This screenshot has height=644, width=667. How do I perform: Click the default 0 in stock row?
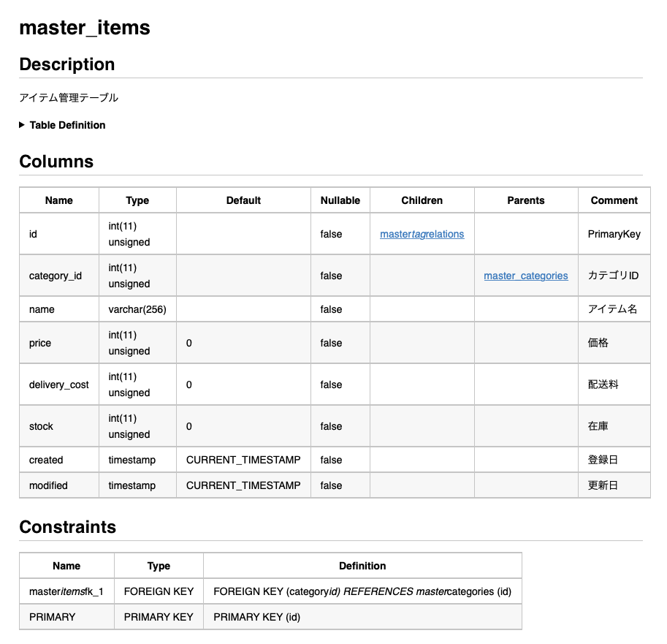[x=243, y=426]
